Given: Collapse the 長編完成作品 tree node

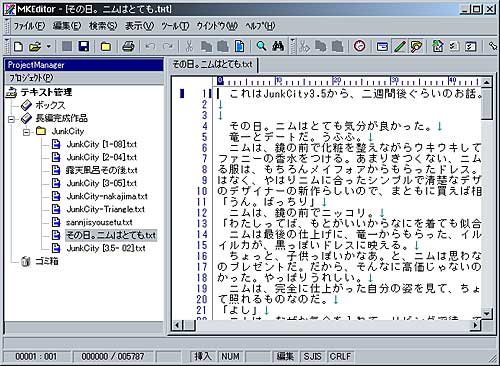Looking at the screenshot, I should click(x=12, y=119).
